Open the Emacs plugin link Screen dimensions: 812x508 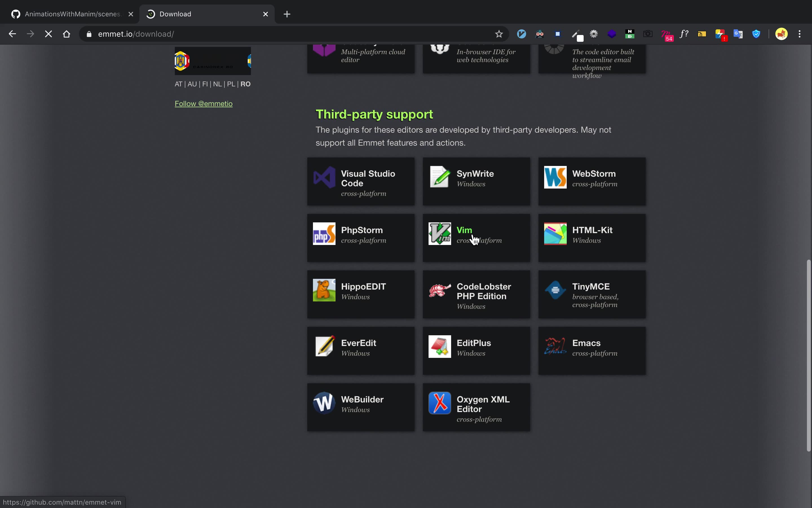tap(592, 351)
